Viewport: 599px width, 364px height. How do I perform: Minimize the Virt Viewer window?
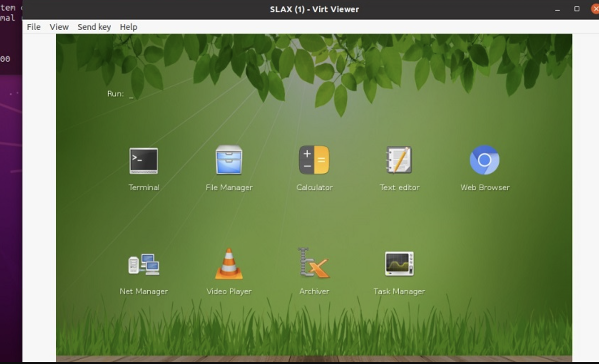point(558,9)
